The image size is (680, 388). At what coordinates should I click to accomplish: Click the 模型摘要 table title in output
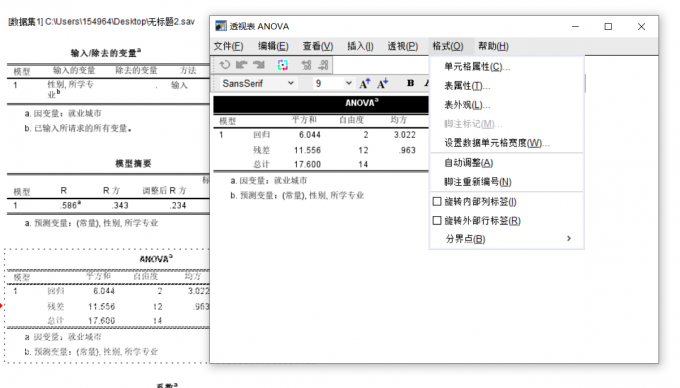(133, 163)
